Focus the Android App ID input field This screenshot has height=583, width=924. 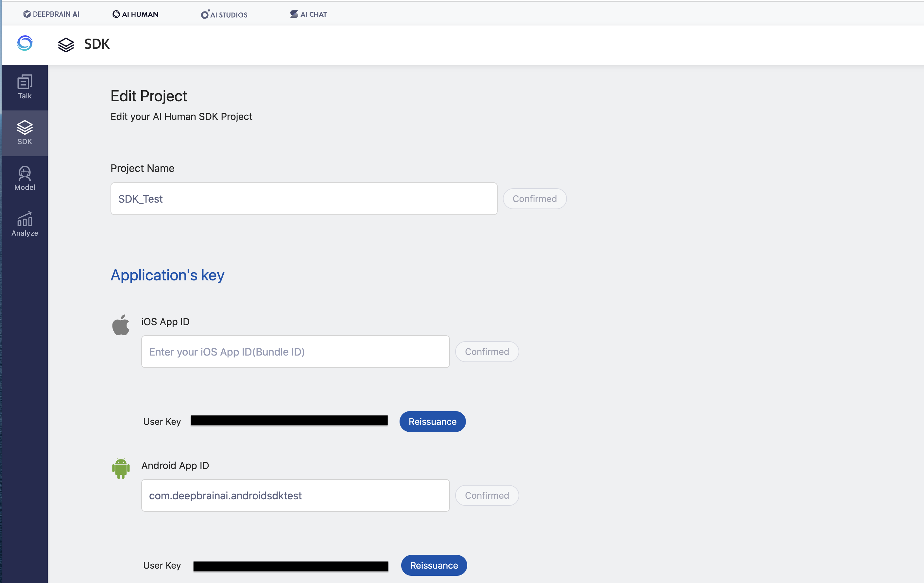(x=296, y=495)
